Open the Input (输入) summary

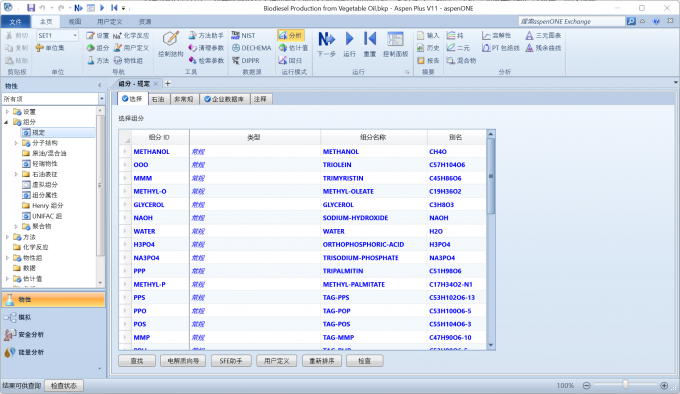[428, 36]
